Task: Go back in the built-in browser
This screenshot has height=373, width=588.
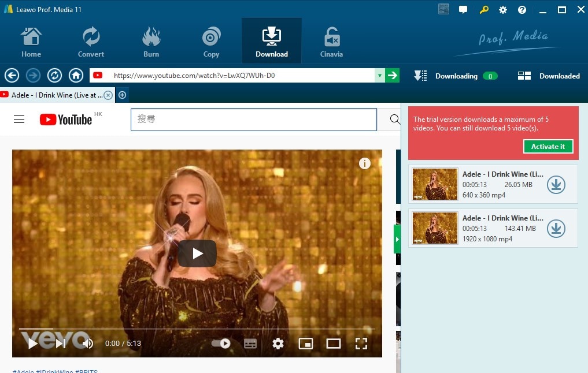Action: coord(12,76)
